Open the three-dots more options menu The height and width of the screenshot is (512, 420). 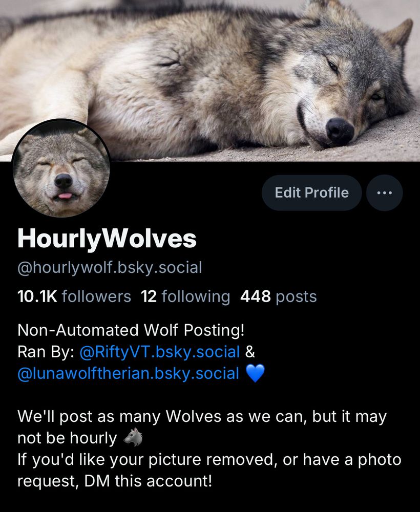coord(384,193)
